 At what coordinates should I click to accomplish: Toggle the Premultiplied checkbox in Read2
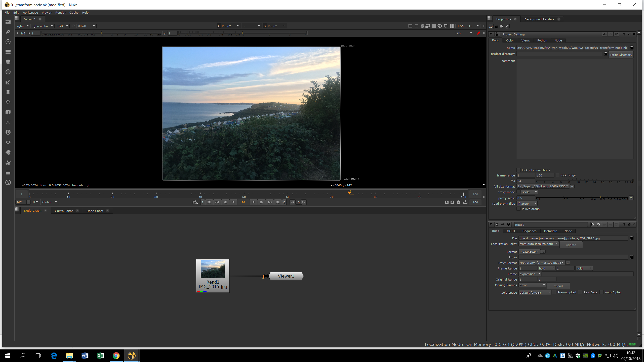click(554, 292)
